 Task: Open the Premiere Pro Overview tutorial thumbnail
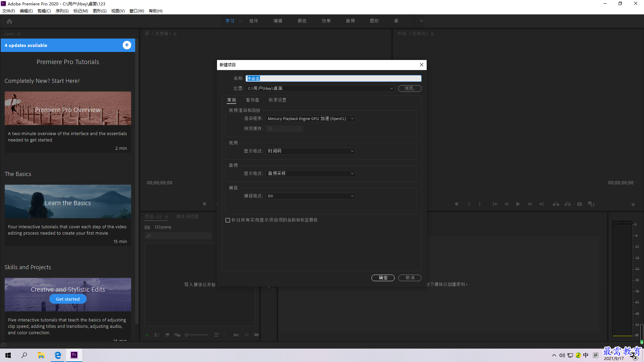[68, 108]
